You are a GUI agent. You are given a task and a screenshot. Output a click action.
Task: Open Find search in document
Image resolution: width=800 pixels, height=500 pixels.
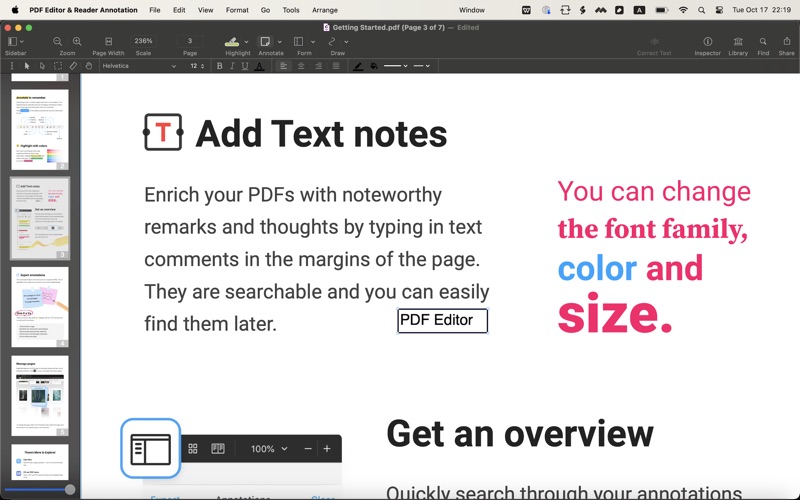(763, 41)
